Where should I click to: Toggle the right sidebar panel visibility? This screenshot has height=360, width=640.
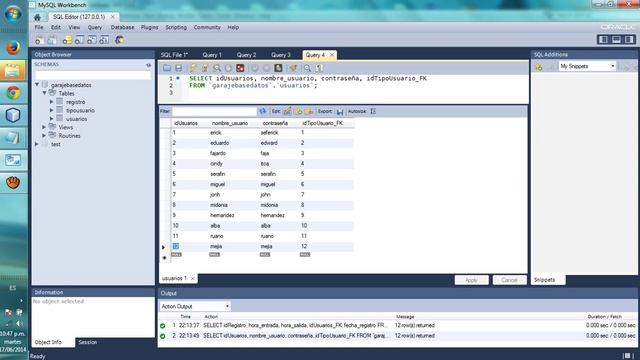[x=629, y=40]
